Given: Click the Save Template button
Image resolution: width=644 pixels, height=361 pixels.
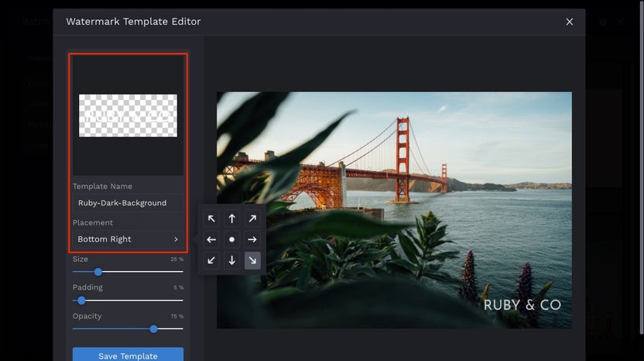Looking at the screenshot, I should (128, 356).
